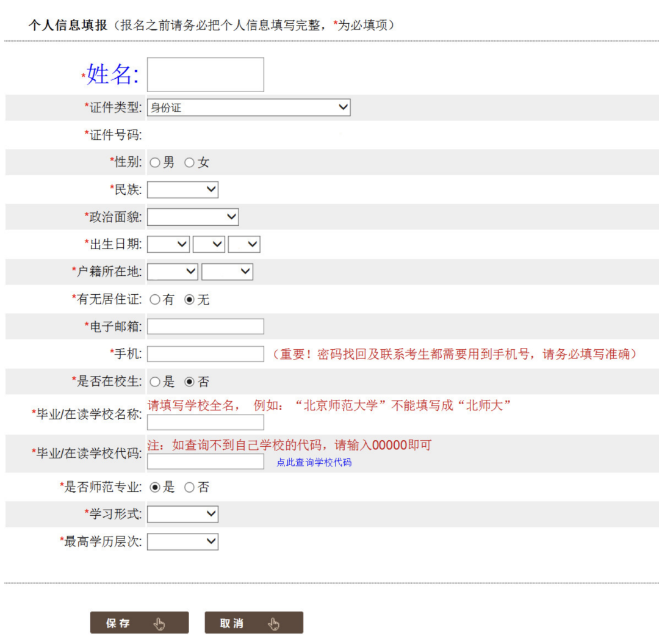Select 否 for 是否师范专业

click(x=189, y=487)
